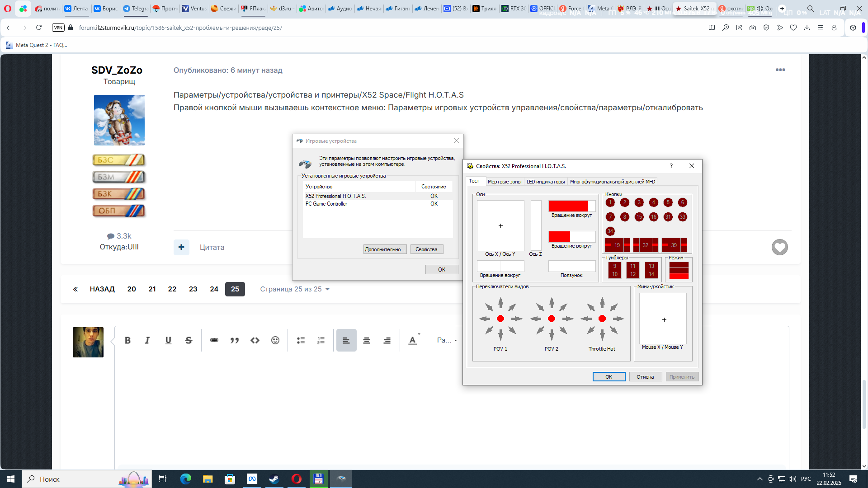Align reply text to the right
This screenshot has width=868, height=488.
pyautogui.click(x=387, y=340)
